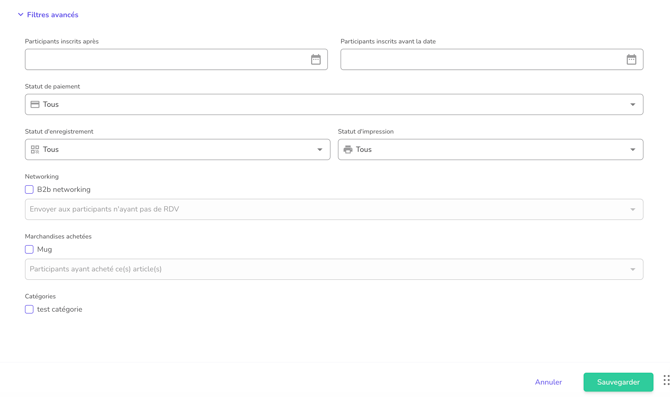
Task: Click credit card icon in payment status
Action: pyautogui.click(x=35, y=104)
